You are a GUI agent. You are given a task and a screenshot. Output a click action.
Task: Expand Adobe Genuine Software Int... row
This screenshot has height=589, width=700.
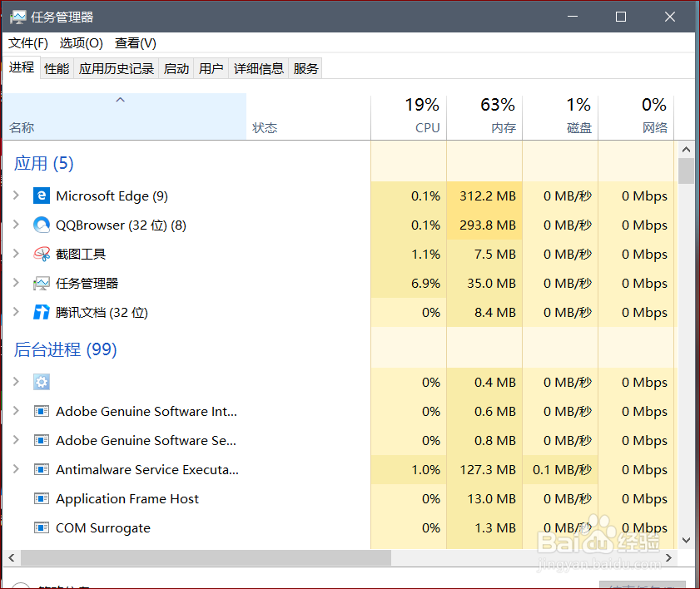(x=16, y=410)
